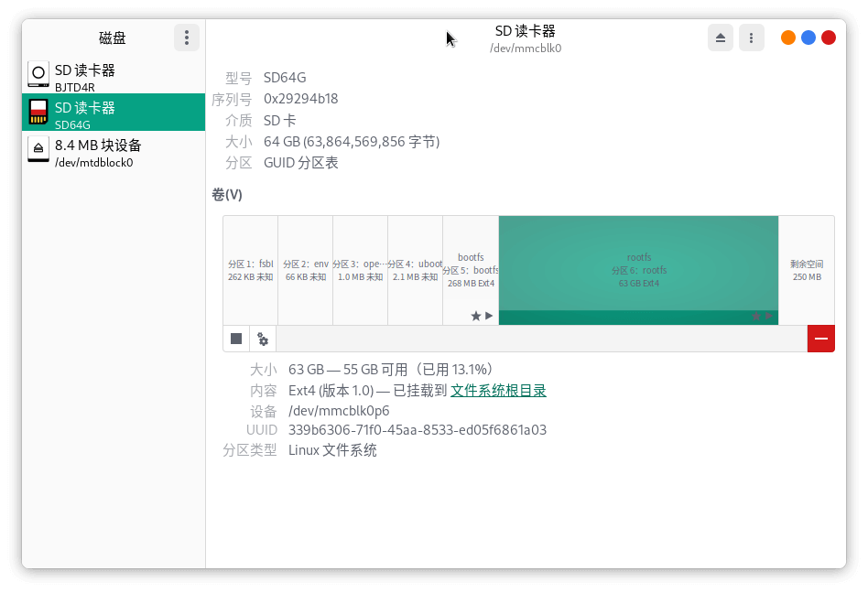
Task: Click the blue maximize window button
Action: click(x=808, y=38)
